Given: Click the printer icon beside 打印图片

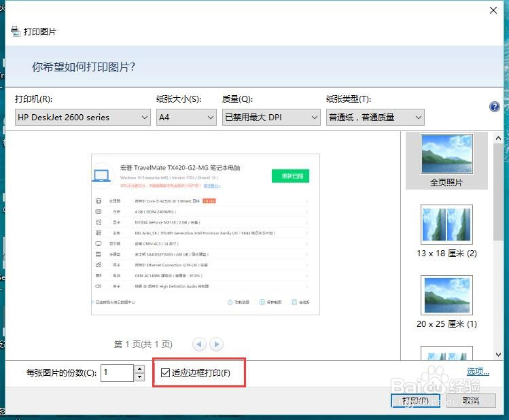Looking at the screenshot, I should click(x=15, y=31).
